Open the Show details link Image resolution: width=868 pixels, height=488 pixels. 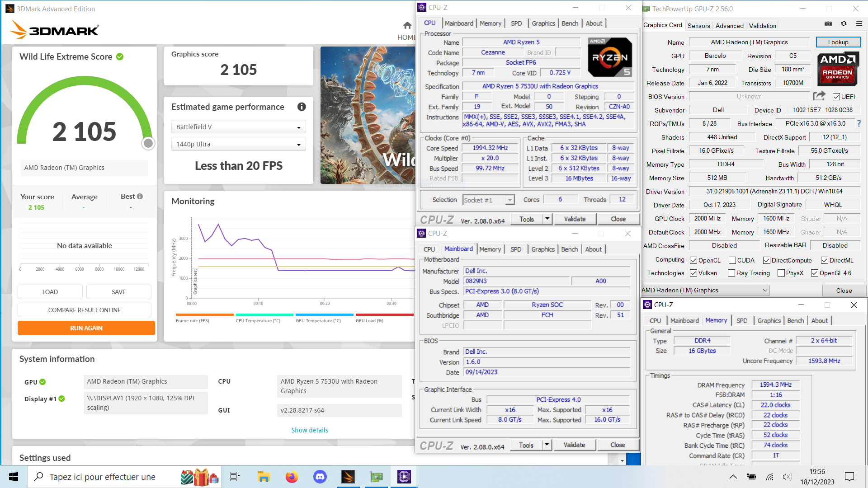point(310,430)
